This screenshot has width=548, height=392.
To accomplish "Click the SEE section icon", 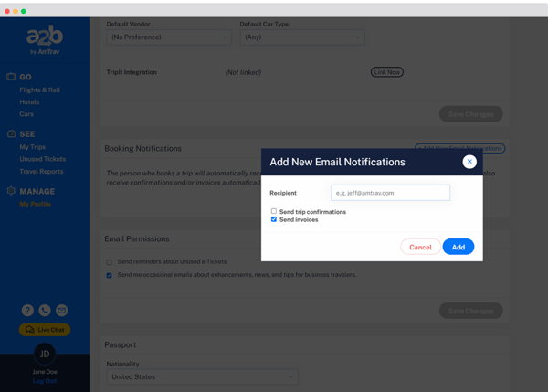I will [x=11, y=133].
